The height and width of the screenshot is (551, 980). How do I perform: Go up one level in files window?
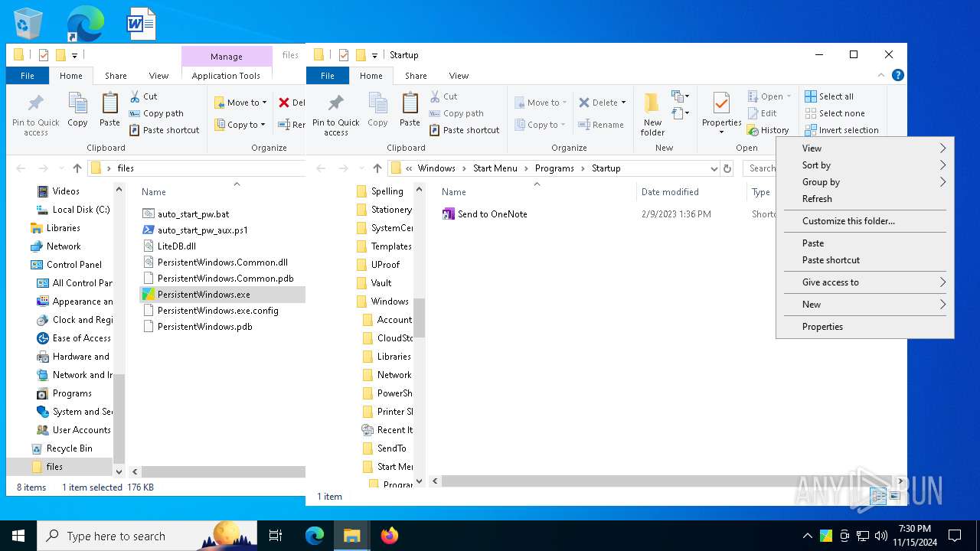click(x=77, y=168)
